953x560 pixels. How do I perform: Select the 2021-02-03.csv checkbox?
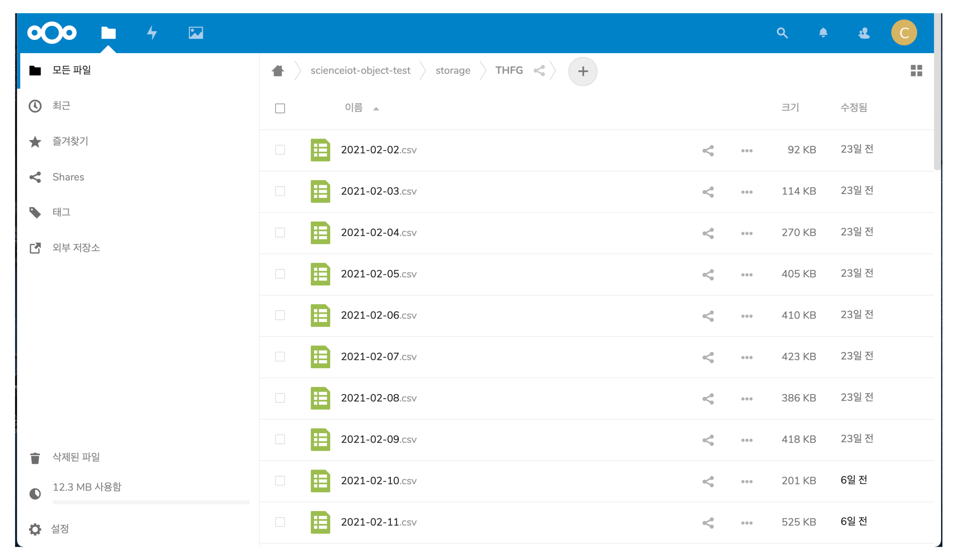pos(280,191)
